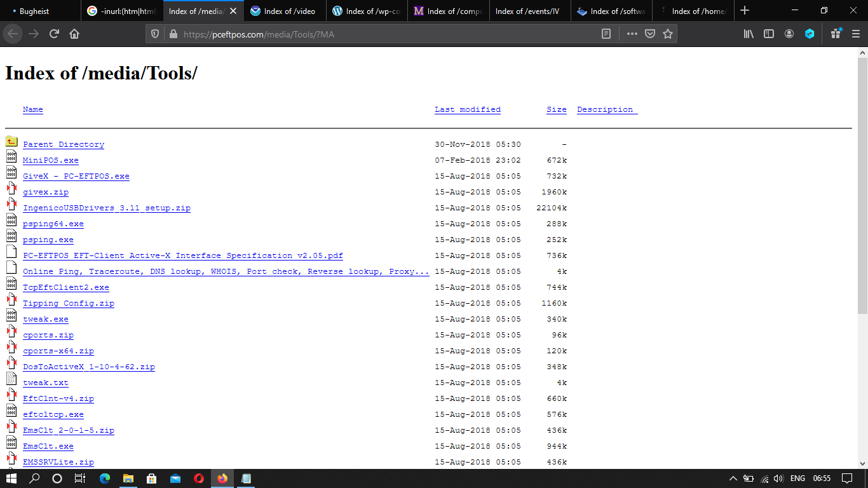Switch to Index of /video tab
Screen dimensions: 868x488
tap(285, 11)
